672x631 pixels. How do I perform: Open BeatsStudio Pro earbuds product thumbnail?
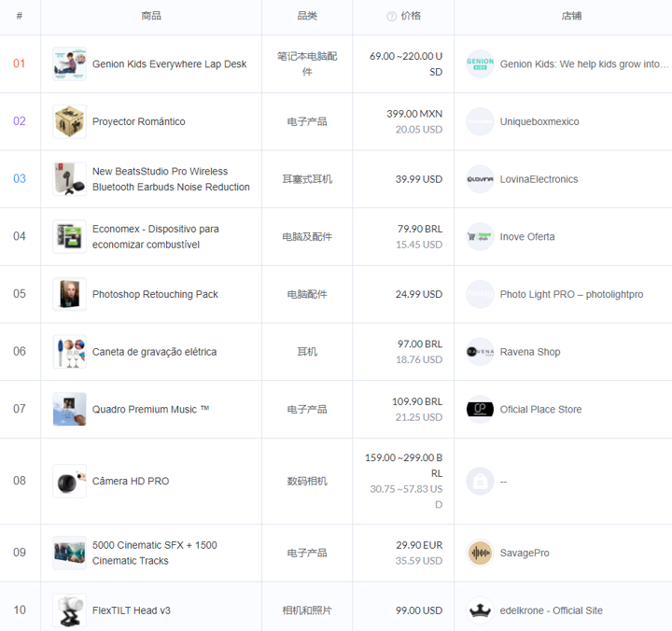pyautogui.click(x=69, y=179)
